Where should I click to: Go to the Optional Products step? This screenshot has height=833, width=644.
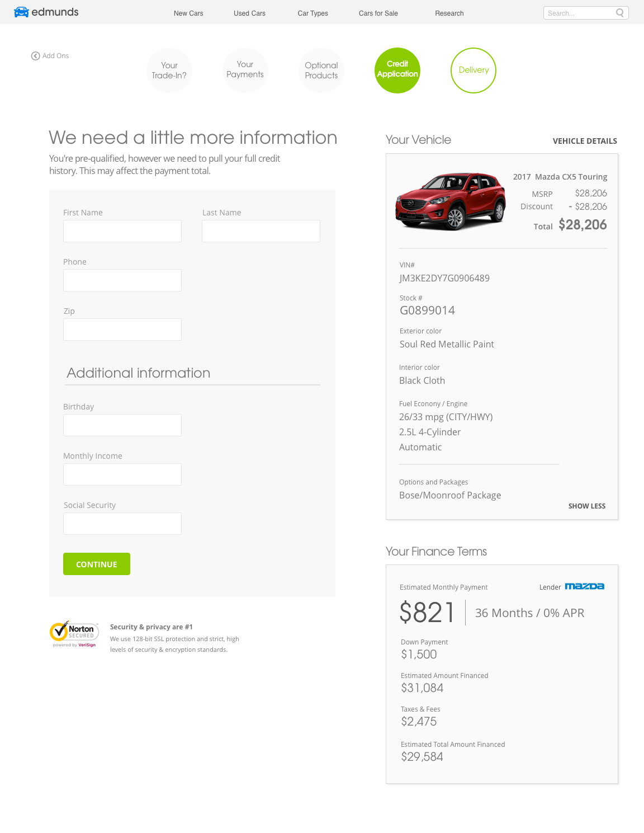[321, 70]
